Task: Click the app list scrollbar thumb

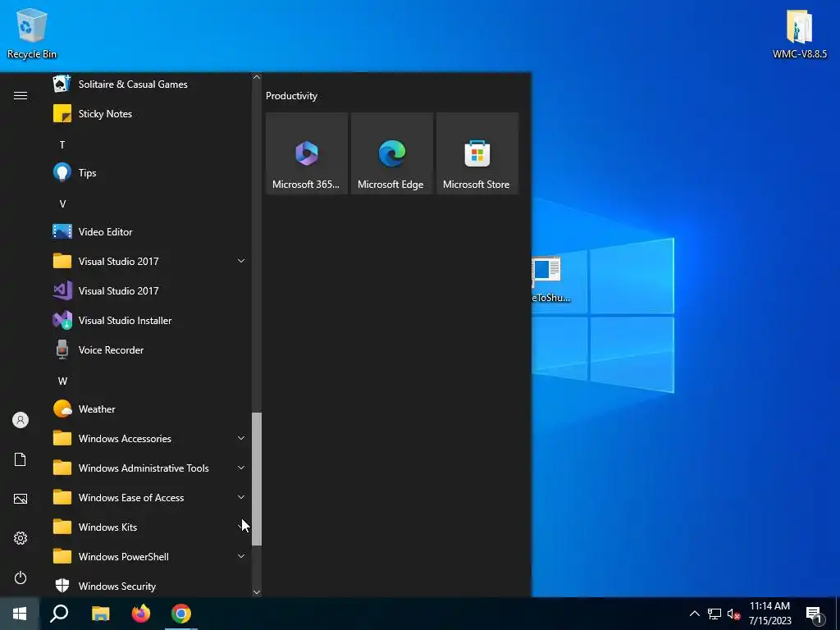Action: click(257, 479)
